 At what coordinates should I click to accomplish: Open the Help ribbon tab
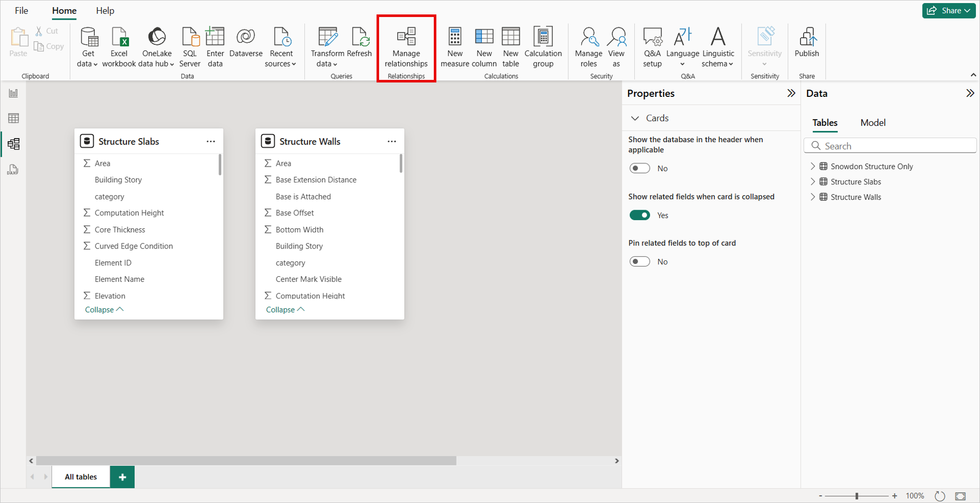tap(105, 11)
